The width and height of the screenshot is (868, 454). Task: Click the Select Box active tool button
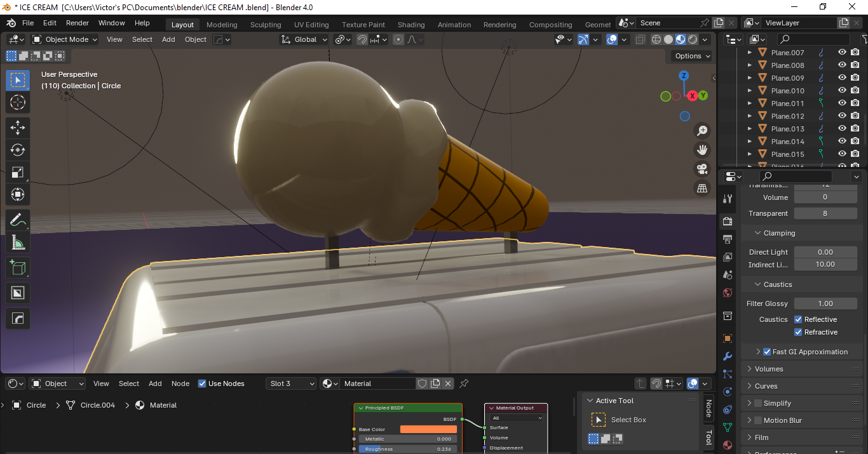point(598,420)
